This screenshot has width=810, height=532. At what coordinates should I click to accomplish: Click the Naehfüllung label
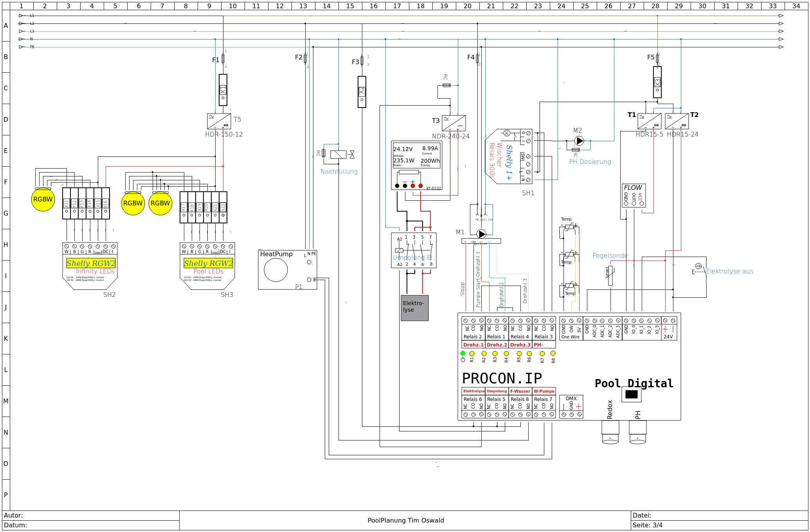click(x=339, y=171)
